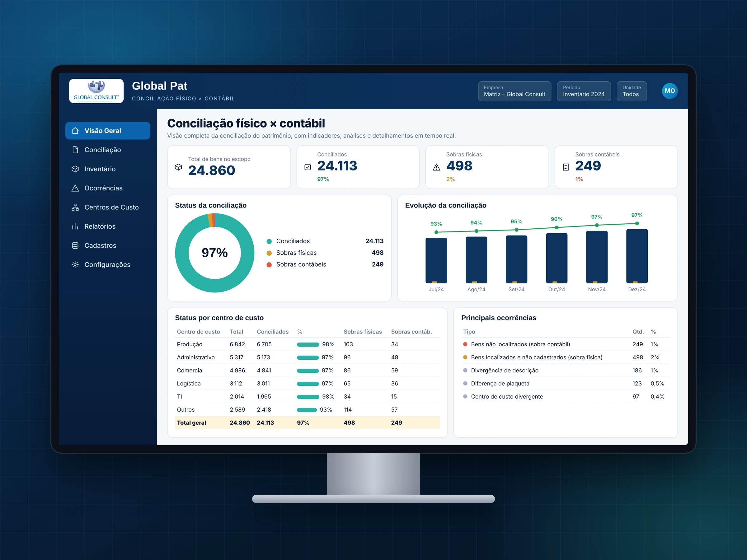Click the home icon beside Visão Geral
Image resolution: width=747 pixels, height=560 pixels.
click(x=75, y=131)
